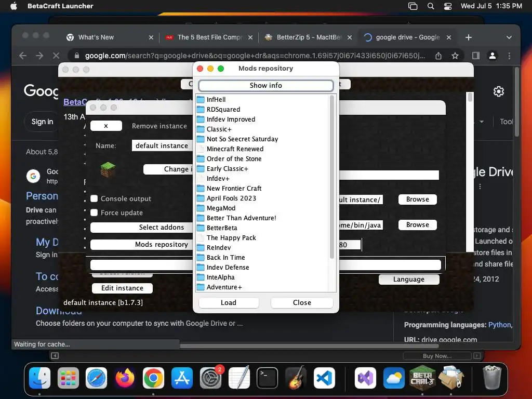This screenshot has width=532, height=399.
Task: Click the Select addons button
Action: point(142,228)
